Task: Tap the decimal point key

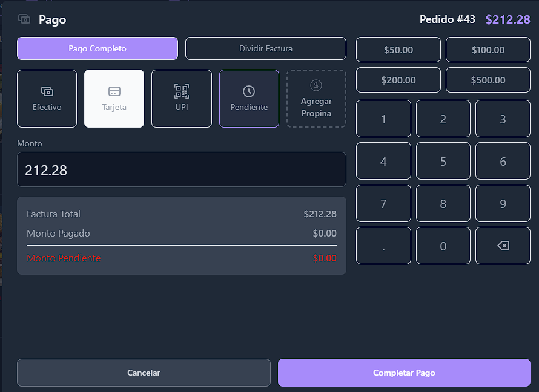Action: pos(383,246)
